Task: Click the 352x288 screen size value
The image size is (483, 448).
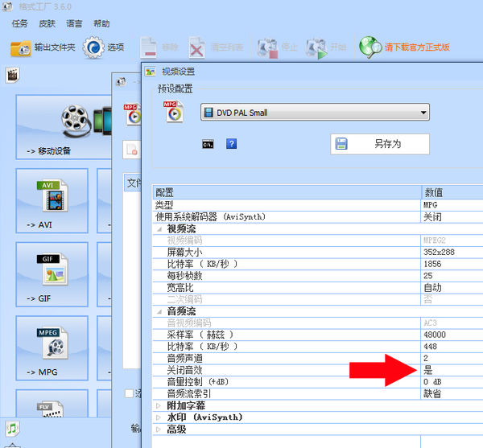Action: 439,253
